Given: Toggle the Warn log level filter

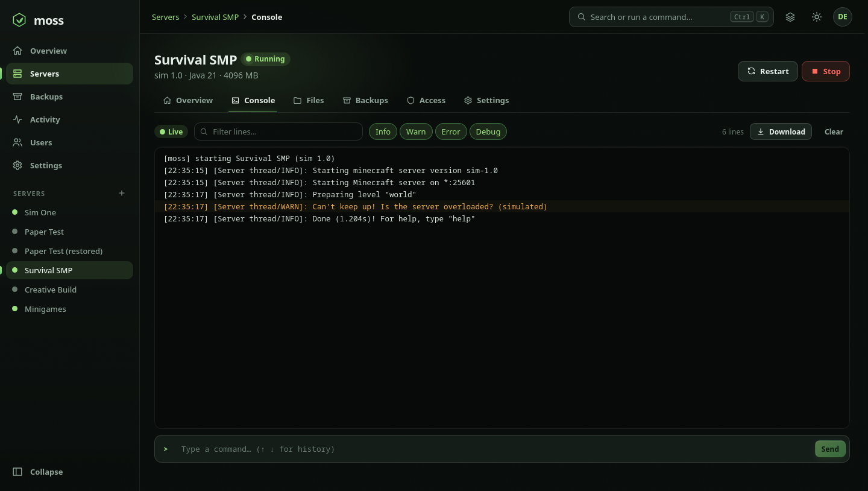Looking at the screenshot, I should pyautogui.click(x=416, y=131).
